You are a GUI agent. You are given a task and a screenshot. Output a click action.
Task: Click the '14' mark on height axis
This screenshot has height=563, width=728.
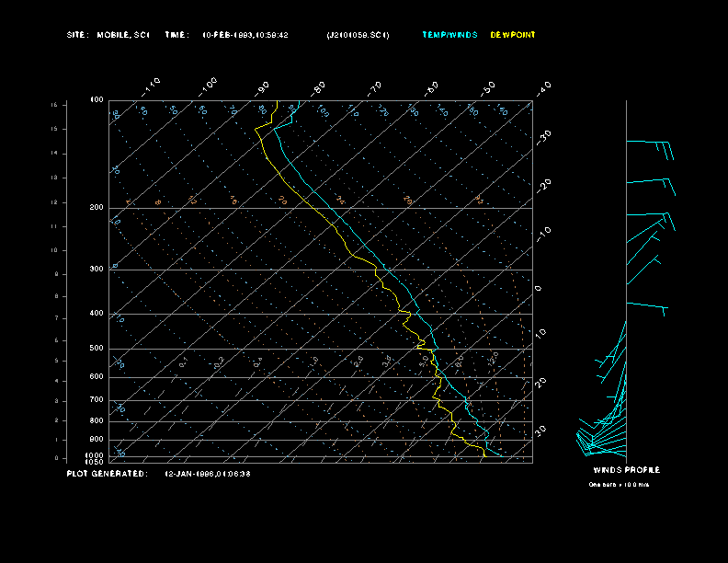[54, 153]
